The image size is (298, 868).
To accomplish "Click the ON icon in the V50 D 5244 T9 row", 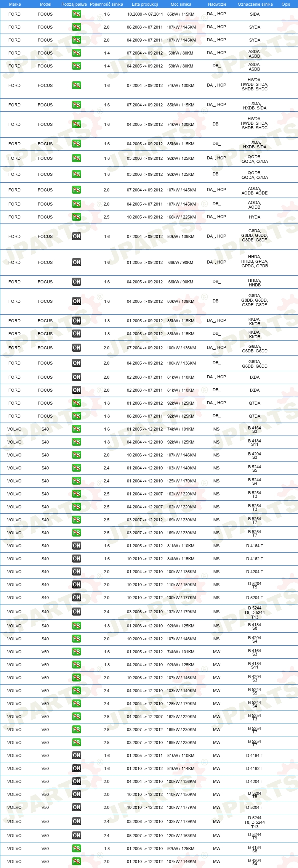I will [77, 836].
